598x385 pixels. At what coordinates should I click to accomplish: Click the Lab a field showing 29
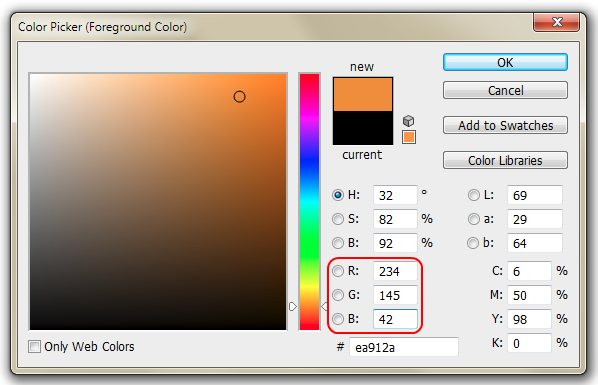pyautogui.click(x=535, y=219)
